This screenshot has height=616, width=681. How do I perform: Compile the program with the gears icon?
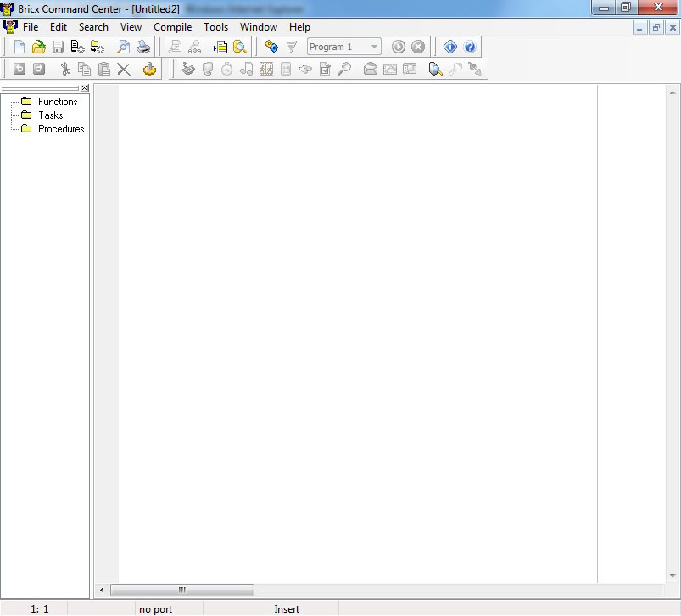pos(271,47)
